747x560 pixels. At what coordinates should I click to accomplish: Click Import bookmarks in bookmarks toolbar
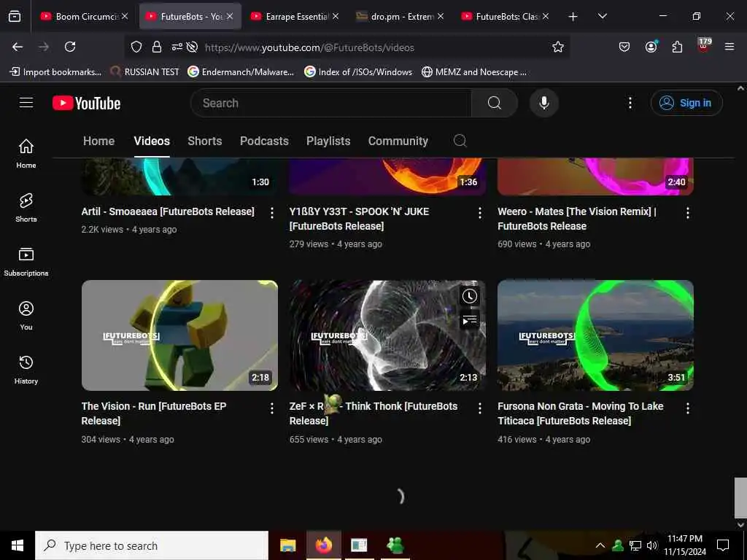click(x=55, y=72)
